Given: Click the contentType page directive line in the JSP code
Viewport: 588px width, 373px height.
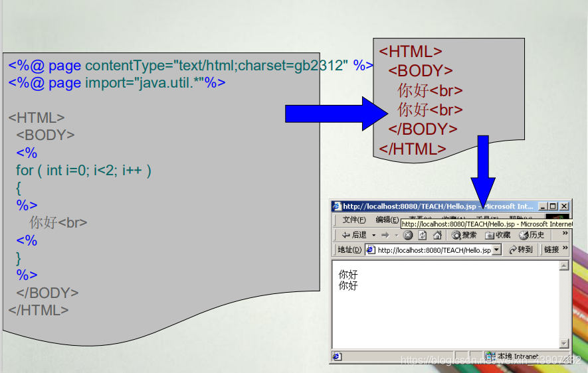Looking at the screenshot, I should tap(191, 66).
